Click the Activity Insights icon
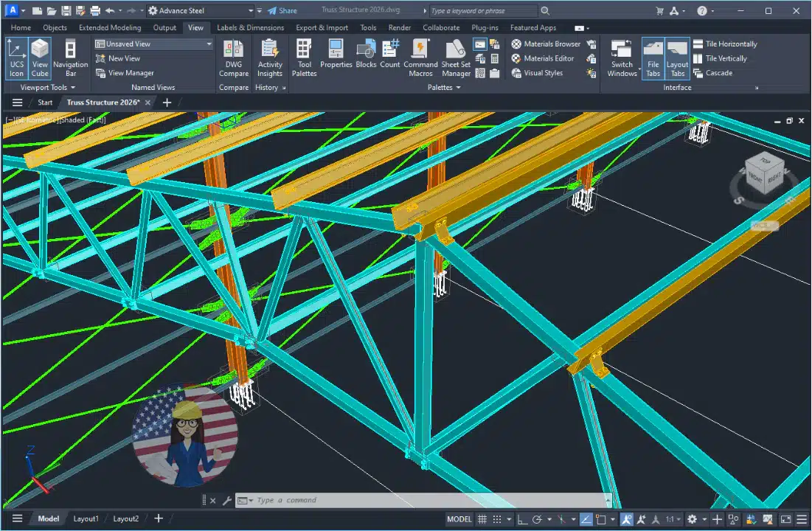The image size is (812, 531). point(270,58)
